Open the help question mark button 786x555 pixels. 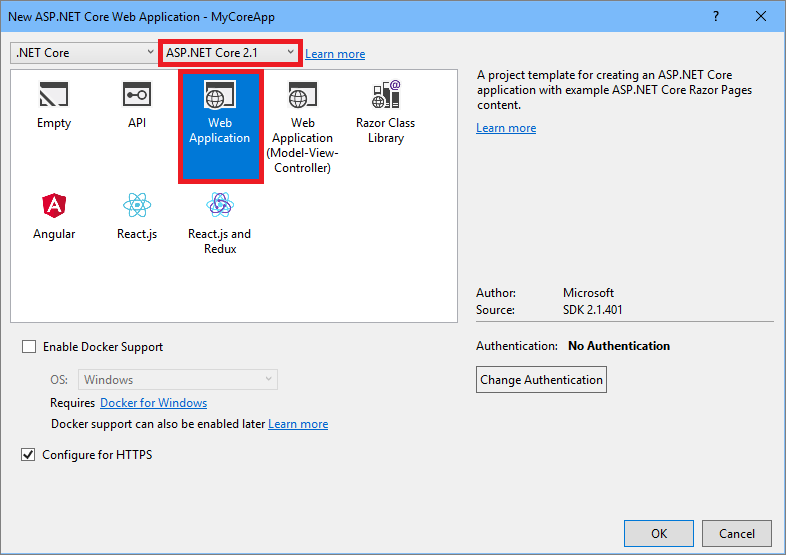click(x=716, y=17)
